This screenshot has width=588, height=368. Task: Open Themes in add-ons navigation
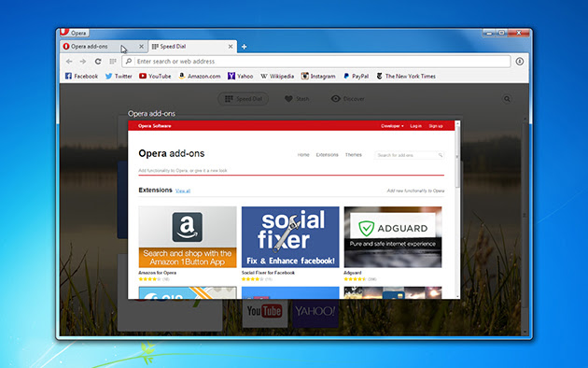coord(353,155)
